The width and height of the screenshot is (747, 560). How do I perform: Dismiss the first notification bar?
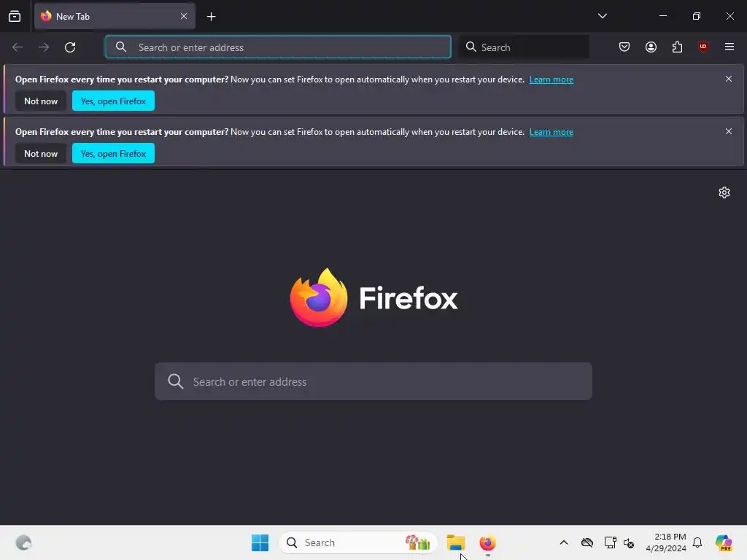tap(729, 79)
